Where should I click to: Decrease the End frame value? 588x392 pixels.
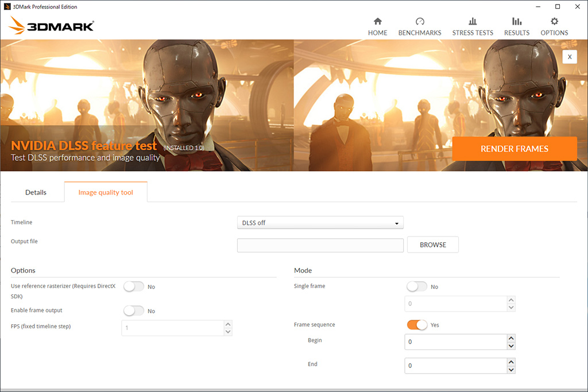coord(511,370)
